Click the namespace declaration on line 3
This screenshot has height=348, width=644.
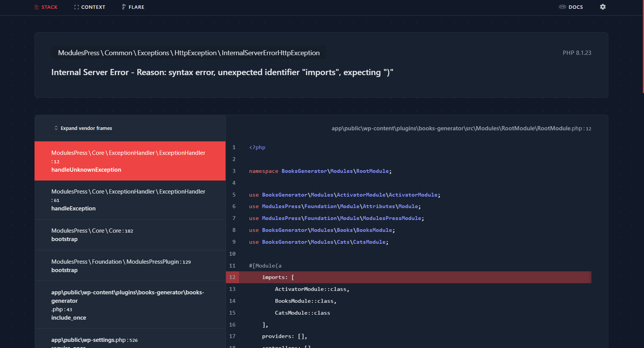click(x=320, y=171)
